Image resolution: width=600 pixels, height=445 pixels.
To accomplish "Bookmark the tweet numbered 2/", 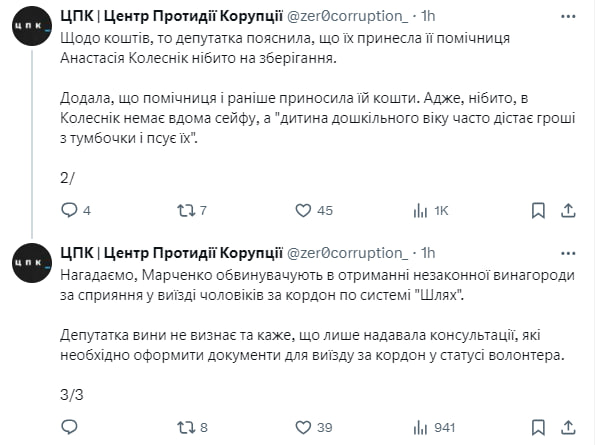I will (x=538, y=210).
